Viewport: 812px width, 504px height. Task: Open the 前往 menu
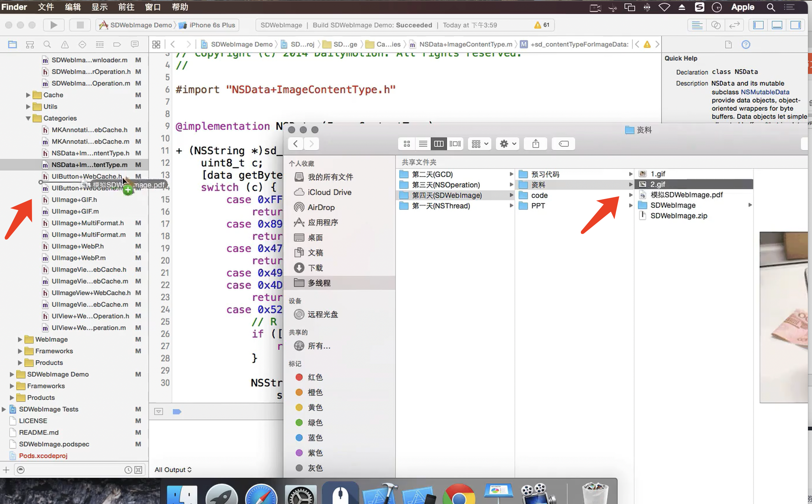click(126, 7)
